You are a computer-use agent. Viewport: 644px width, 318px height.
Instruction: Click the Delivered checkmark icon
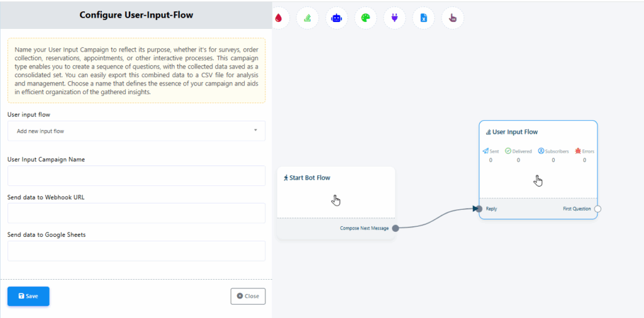tap(508, 151)
